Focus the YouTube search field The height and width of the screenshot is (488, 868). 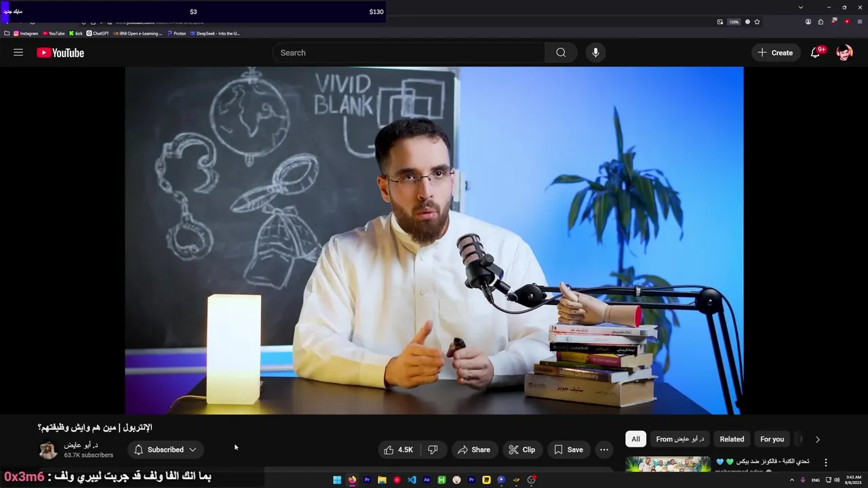pos(408,53)
